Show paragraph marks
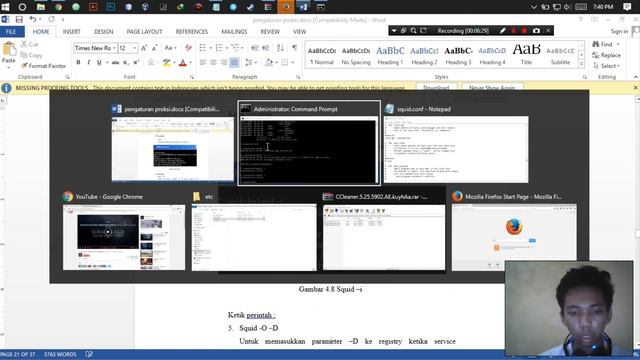The image size is (640, 360). 294,48
